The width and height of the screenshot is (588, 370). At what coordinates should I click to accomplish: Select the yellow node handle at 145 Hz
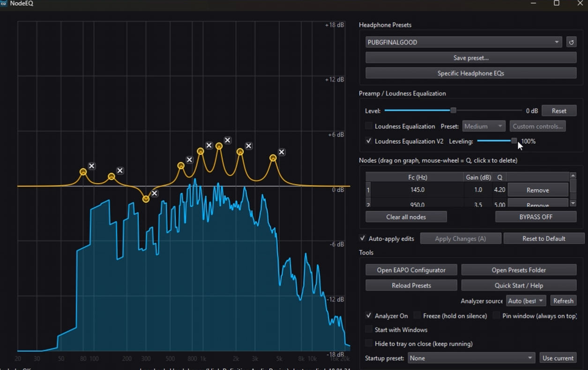112,177
